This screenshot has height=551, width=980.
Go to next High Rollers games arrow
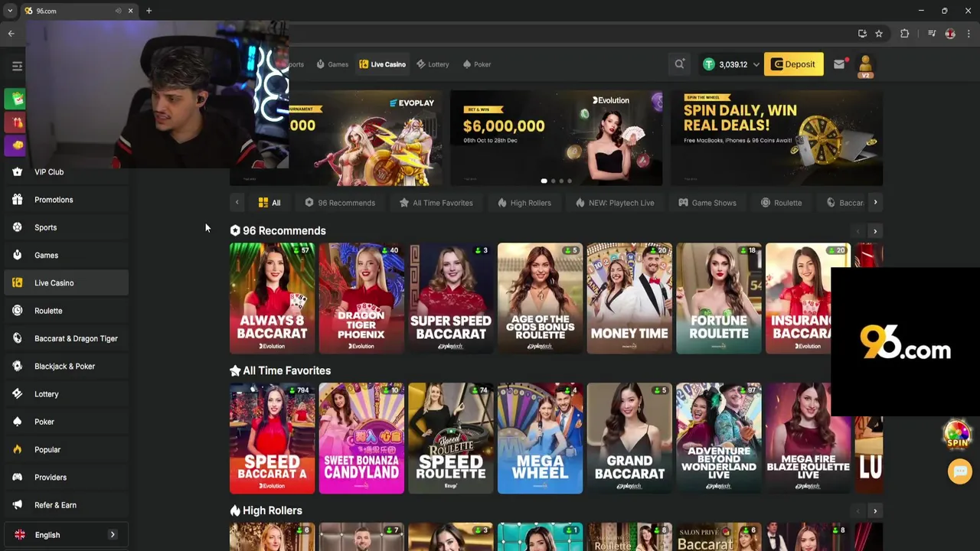click(875, 511)
